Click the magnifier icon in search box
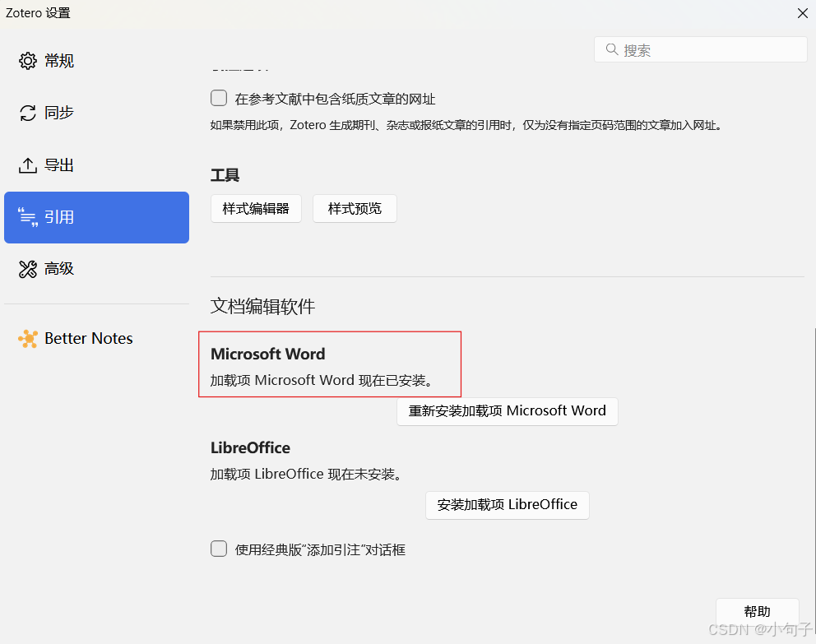The height and width of the screenshot is (644, 816). [612, 49]
